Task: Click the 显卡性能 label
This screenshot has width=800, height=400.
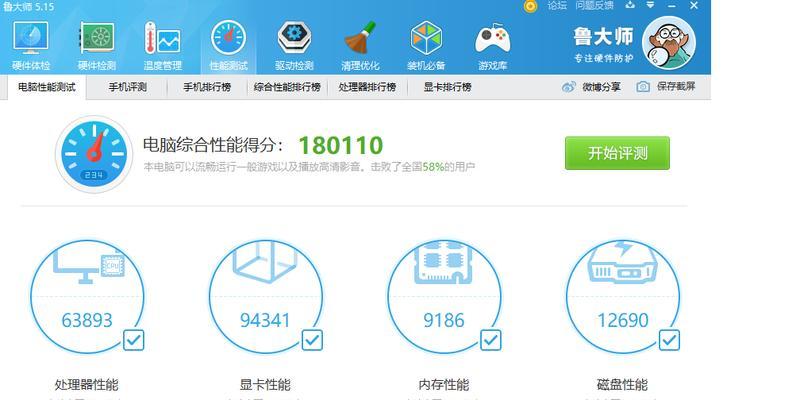Action: 265,384
